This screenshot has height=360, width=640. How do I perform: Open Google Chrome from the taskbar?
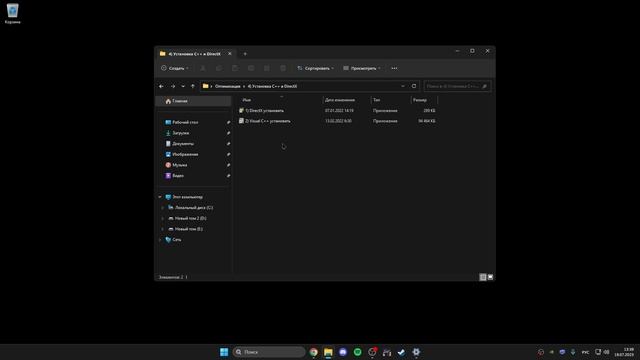tap(313, 352)
